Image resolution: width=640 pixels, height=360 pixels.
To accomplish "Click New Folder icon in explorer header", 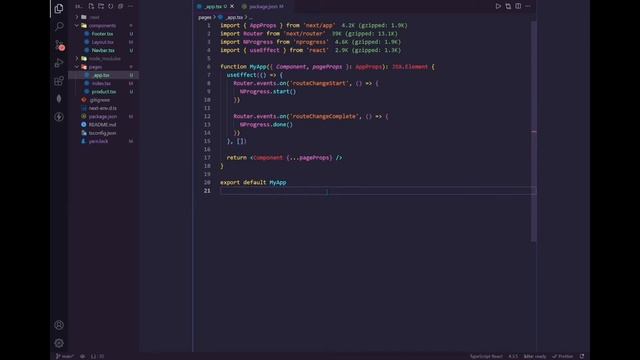I will point(101,6).
